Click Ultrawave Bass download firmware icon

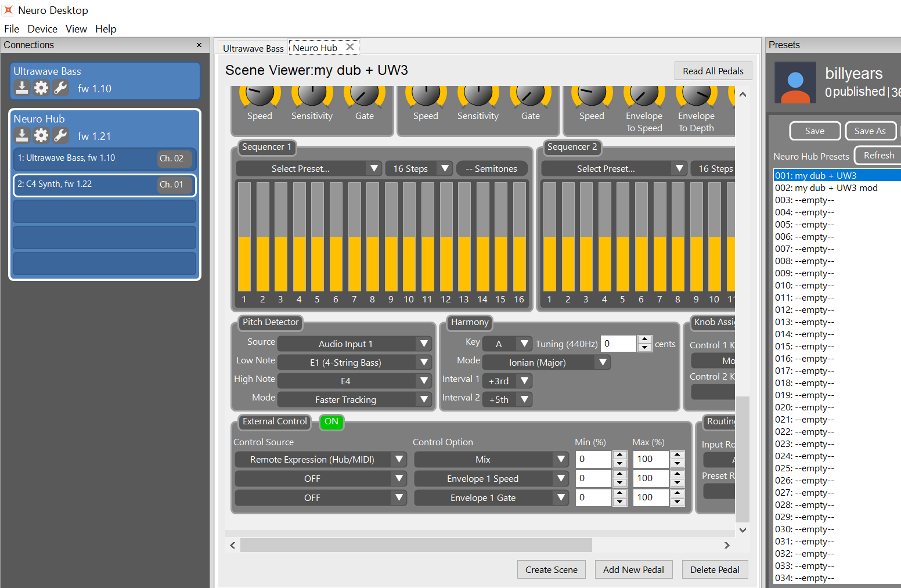(22, 88)
